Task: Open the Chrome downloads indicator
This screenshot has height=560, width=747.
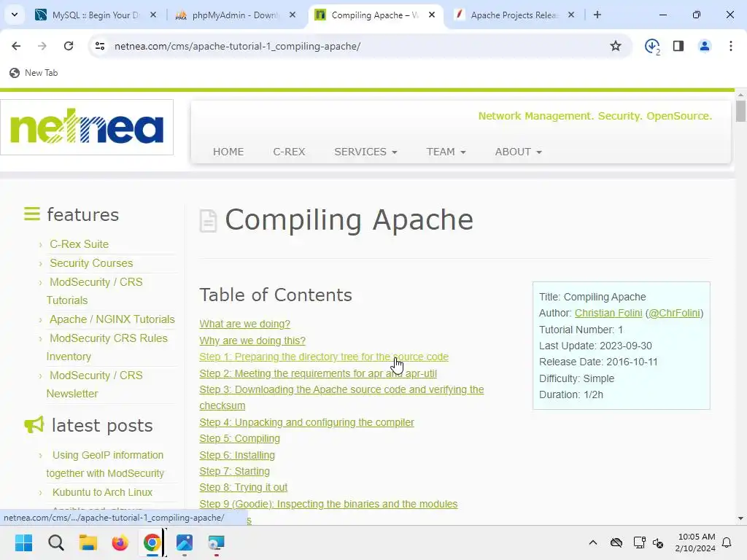Action: [x=651, y=46]
